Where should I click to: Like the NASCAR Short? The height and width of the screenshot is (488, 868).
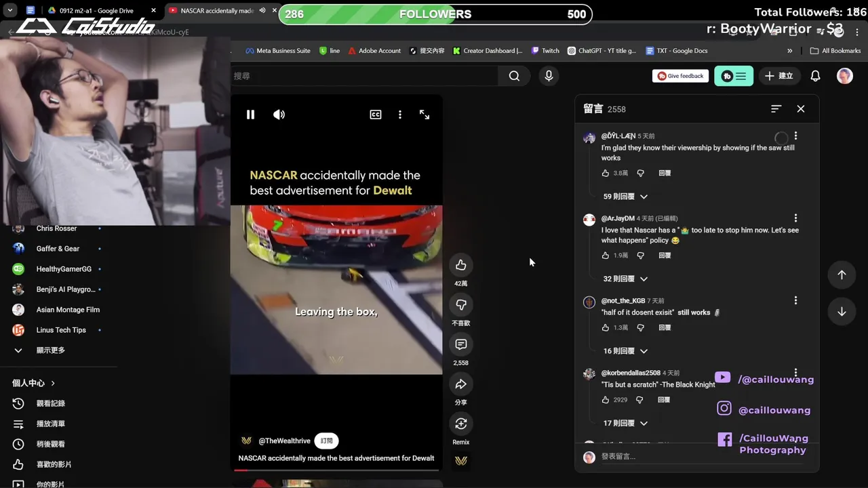(x=461, y=265)
